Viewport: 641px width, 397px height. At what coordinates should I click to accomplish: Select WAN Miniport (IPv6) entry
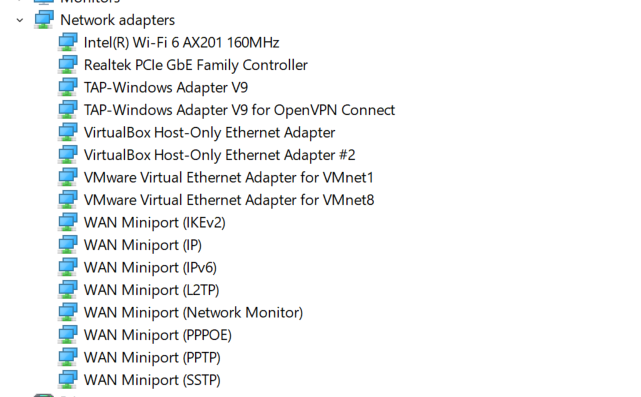click(x=150, y=267)
